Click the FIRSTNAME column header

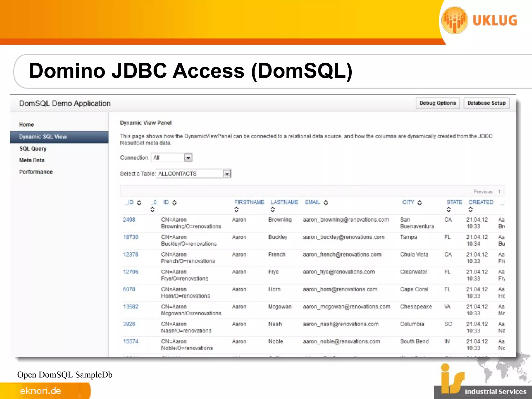click(x=249, y=202)
